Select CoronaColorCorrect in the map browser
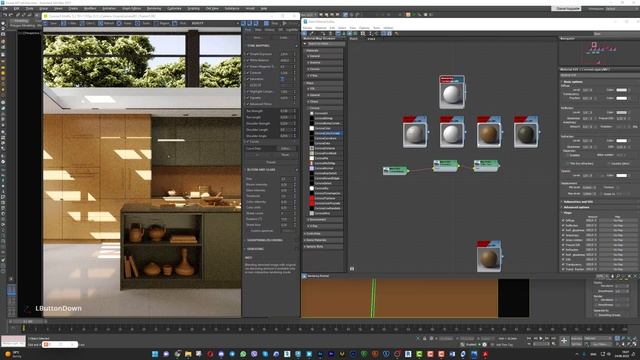 (x=327, y=133)
